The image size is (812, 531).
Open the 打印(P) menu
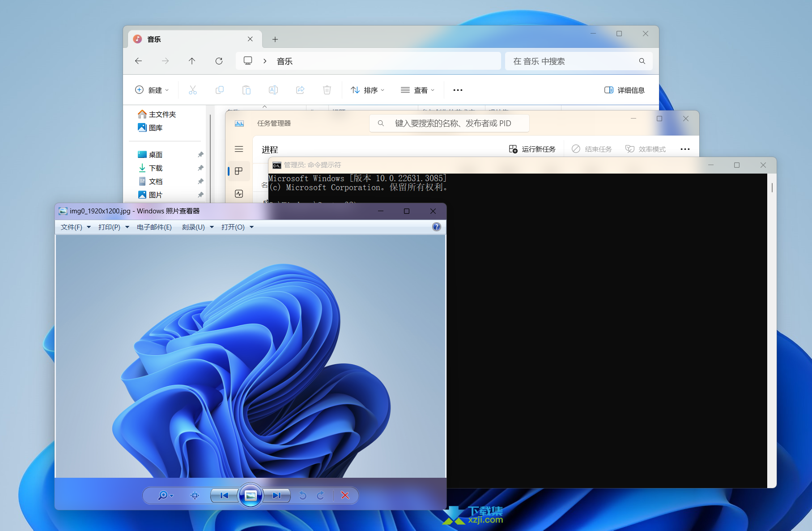113,227
